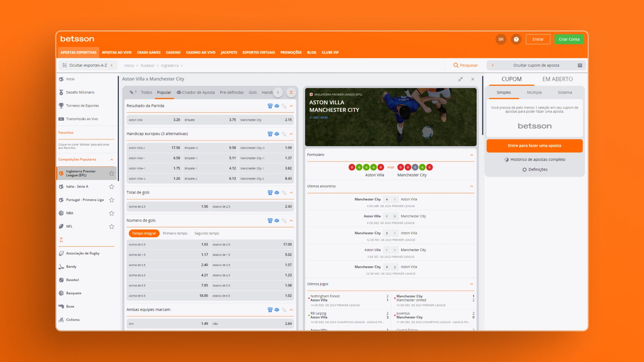Click cash out icon for Ambas equipes marcam
This screenshot has width=644, height=362.
click(x=270, y=310)
